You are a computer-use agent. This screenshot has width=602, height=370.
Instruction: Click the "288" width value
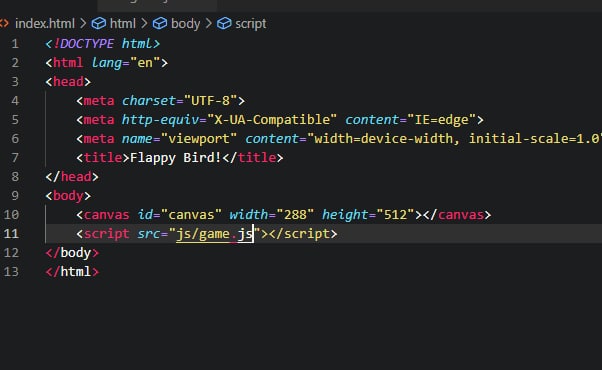pos(295,215)
